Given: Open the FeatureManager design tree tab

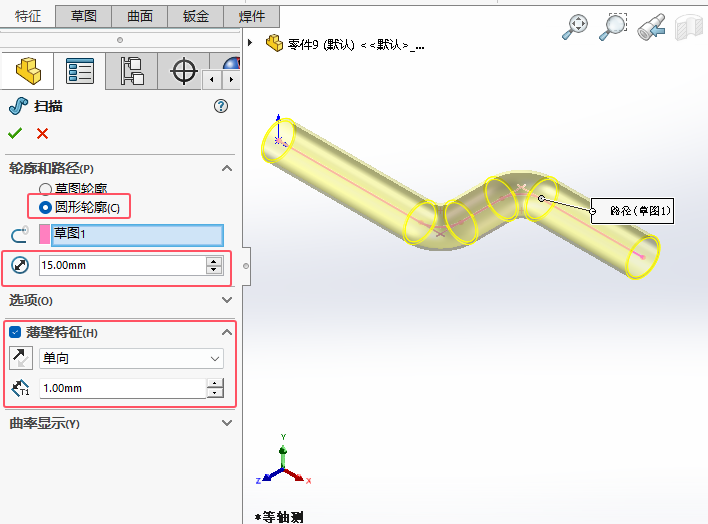Looking at the screenshot, I should click(x=28, y=71).
